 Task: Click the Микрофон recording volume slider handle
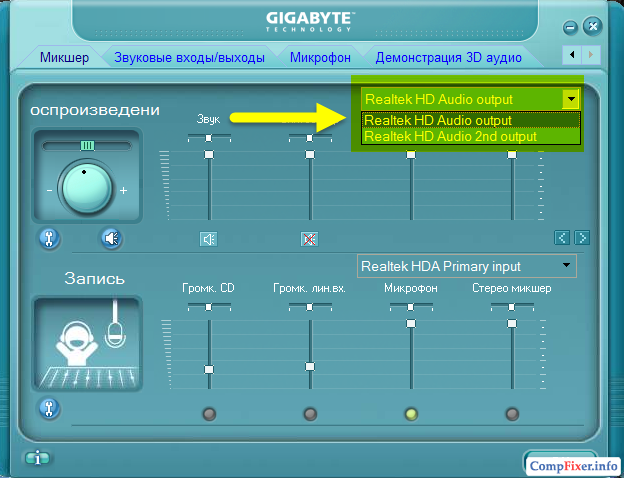coord(410,323)
